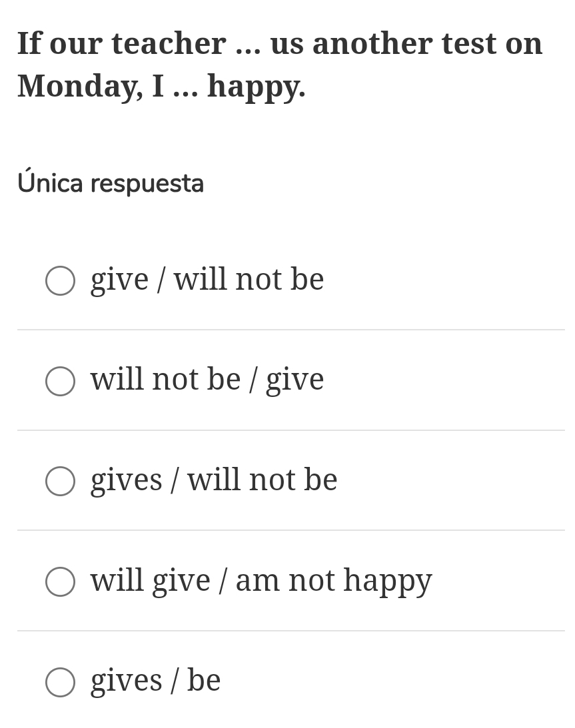Choose the 'will not be / give' radio circle
This screenshot has height=728, width=575.
tap(60, 381)
